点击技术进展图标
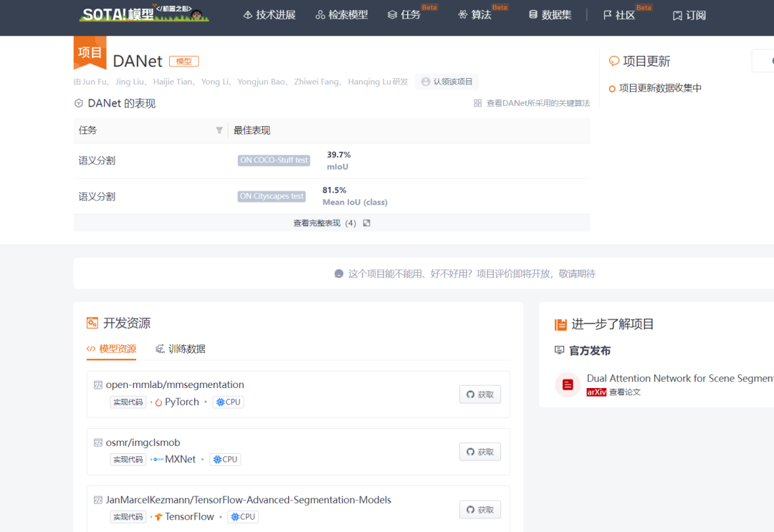 [249, 14]
